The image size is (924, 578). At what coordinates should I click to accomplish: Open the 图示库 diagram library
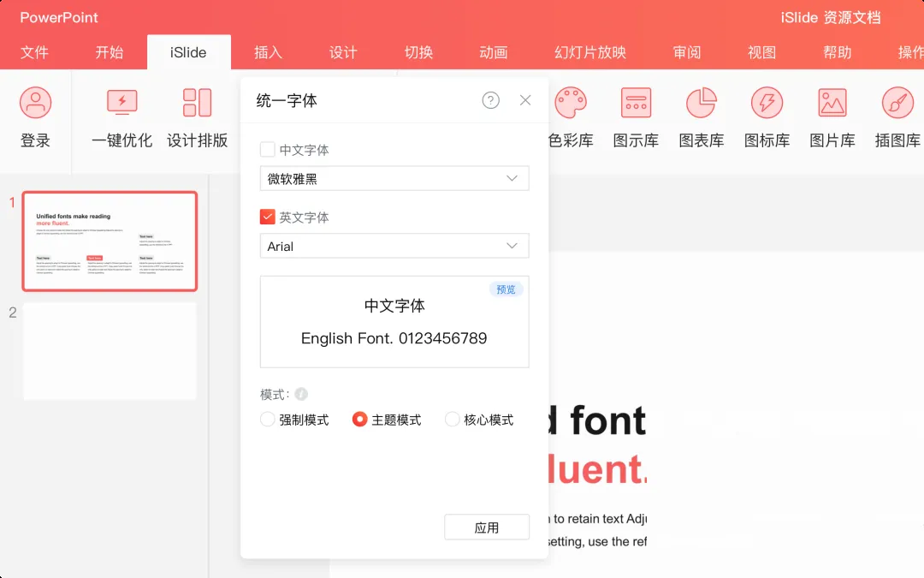pos(636,117)
